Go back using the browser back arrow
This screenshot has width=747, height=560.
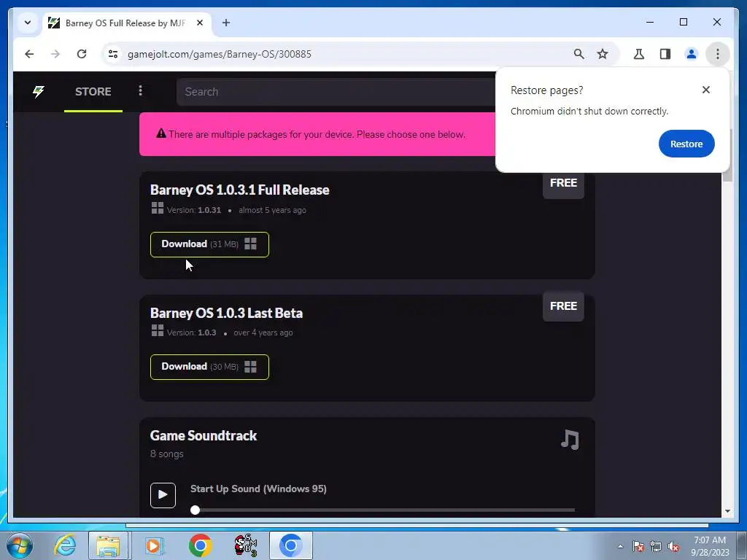(x=29, y=54)
